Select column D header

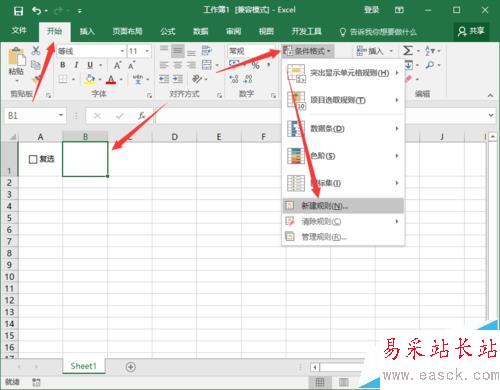pos(174,137)
